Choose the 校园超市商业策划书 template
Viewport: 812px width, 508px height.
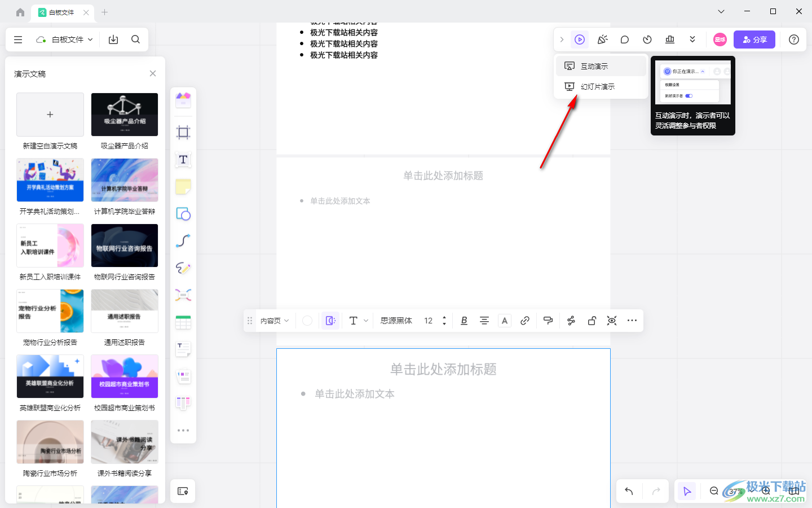pyautogui.click(x=125, y=376)
